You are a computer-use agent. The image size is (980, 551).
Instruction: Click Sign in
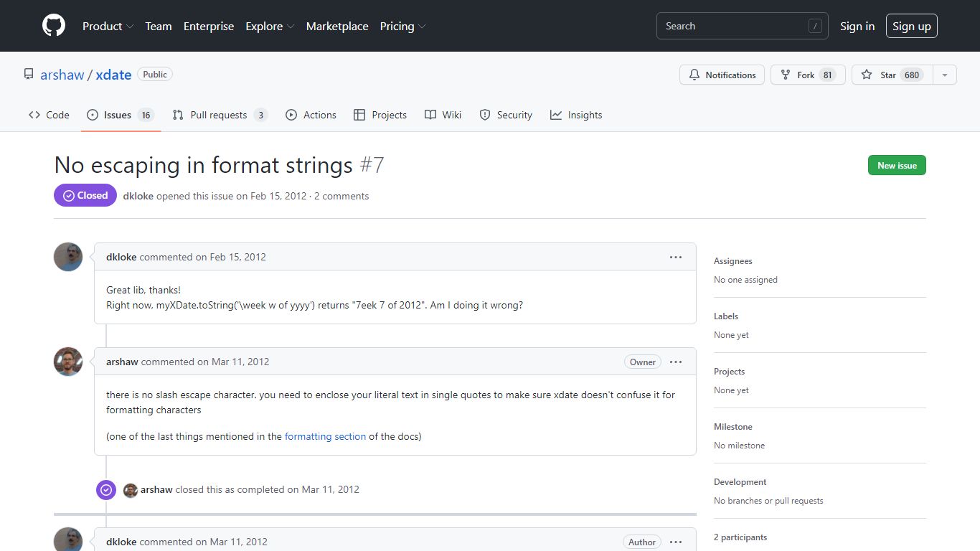857,26
